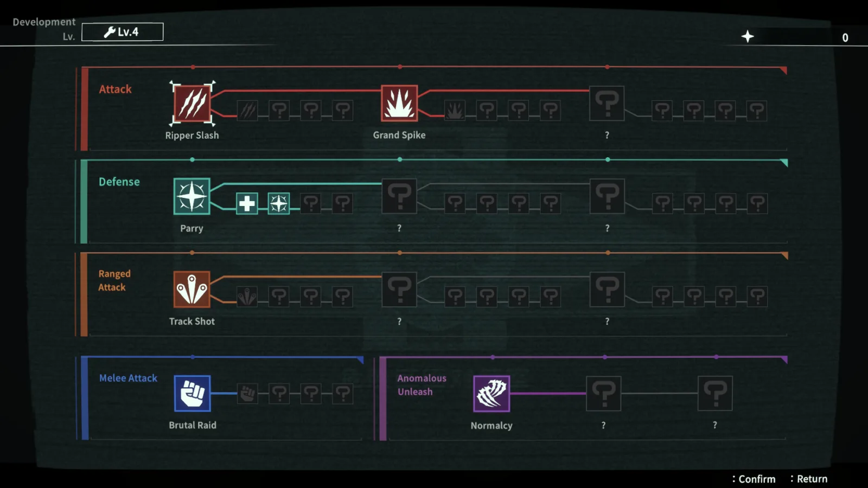The image size is (868, 488).
Task: Select the last locked upgrade in the Attack row
Action: pyautogui.click(x=757, y=111)
